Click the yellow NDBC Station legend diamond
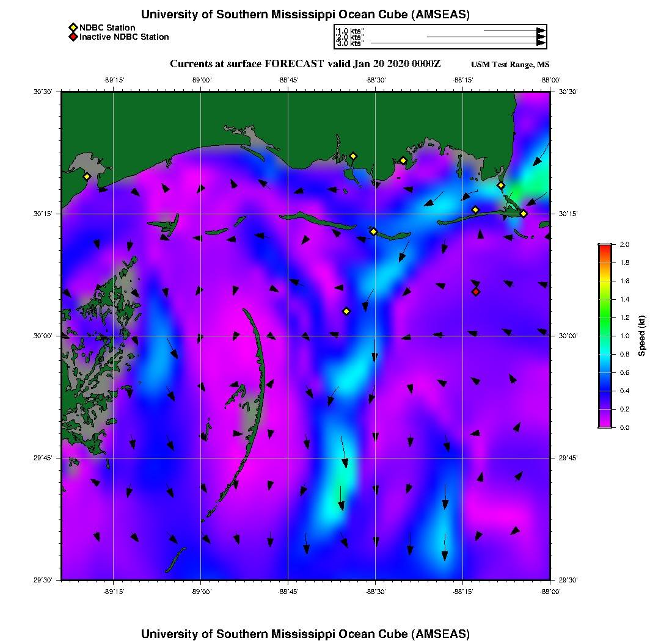672x641 pixels. (x=73, y=27)
